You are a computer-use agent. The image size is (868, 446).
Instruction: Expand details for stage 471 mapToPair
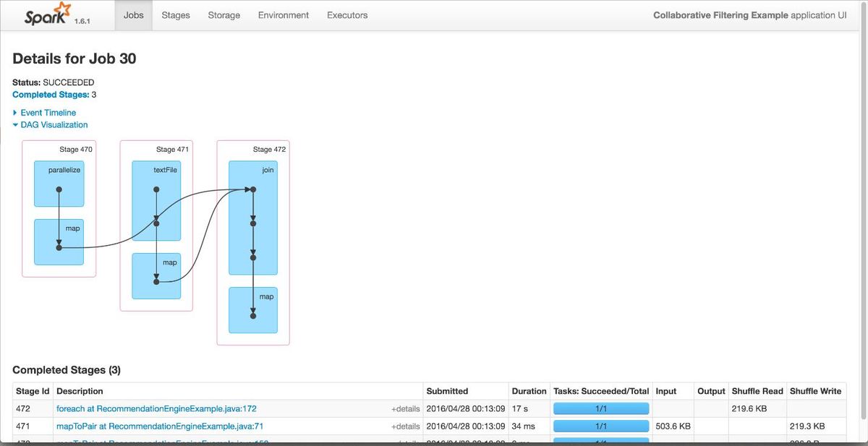click(407, 426)
